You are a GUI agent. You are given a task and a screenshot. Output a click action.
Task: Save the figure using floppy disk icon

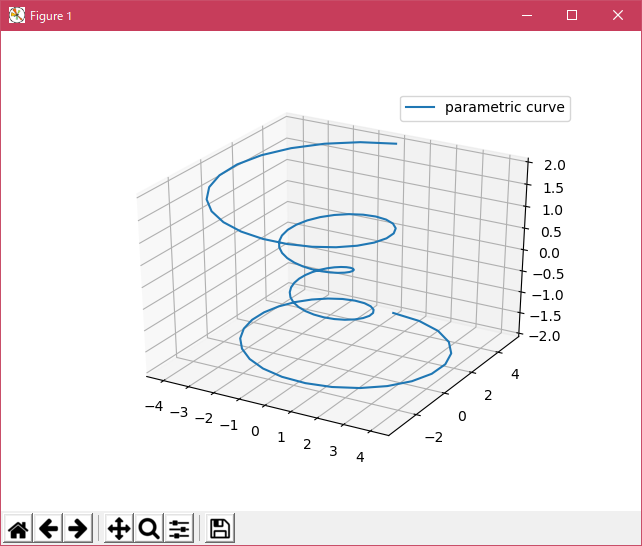[x=220, y=528]
